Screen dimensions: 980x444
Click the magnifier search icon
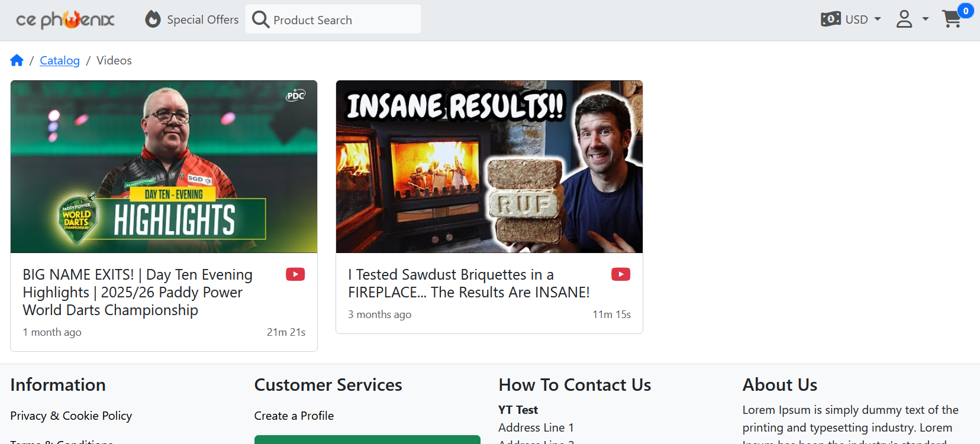click(260, 20)
